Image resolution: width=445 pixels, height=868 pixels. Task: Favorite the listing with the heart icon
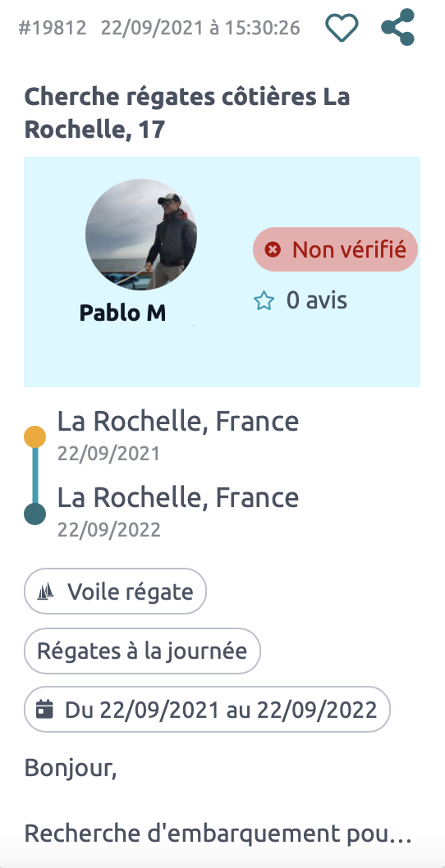pyautogui.click(x=342, y=28)
